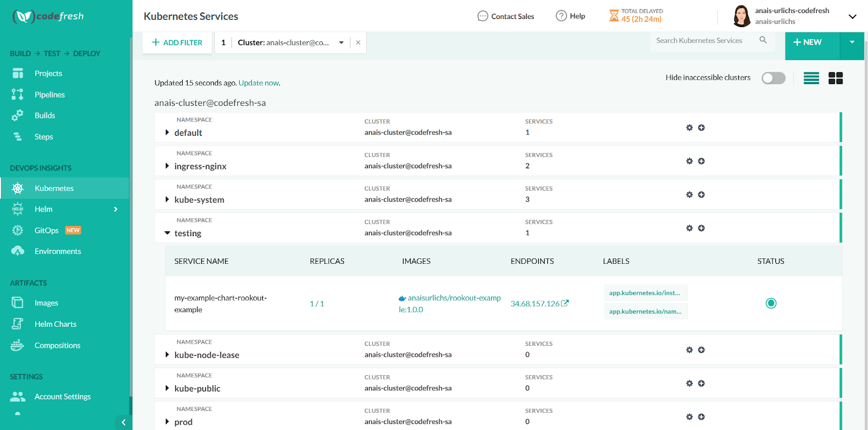Click the status indicator of rookout service
Viewport: 868px width, 430px height.
771,303
